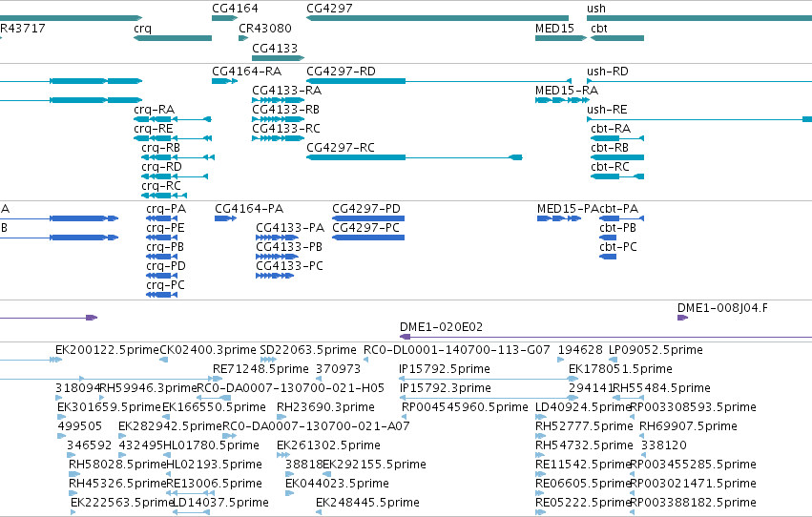Select the CR43080 gene label
Viewport: 812px width, 517px height.
264,29
